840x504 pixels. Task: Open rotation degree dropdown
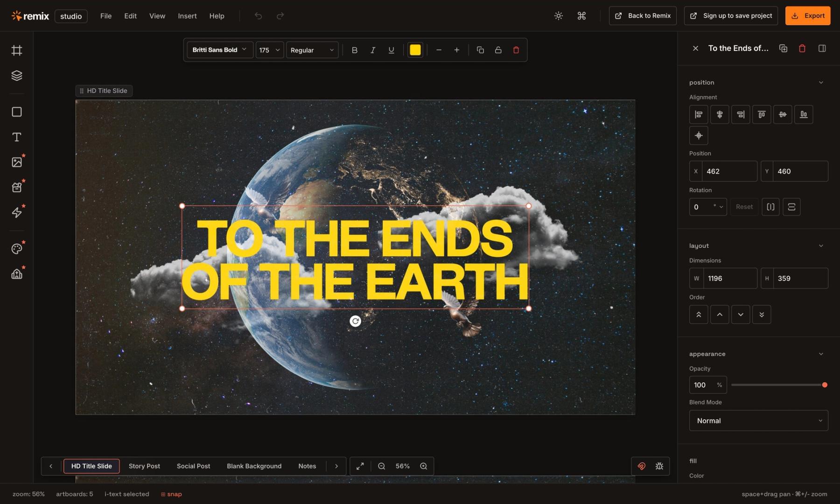(718, 207)
